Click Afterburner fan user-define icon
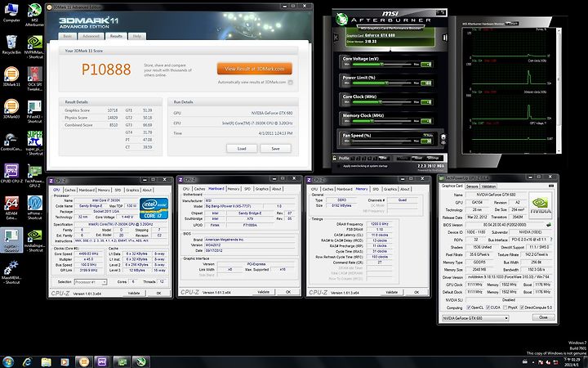Image resolution: width=588 pixels, height=368 pixels. pyautogui.click(x=443, y=138)
